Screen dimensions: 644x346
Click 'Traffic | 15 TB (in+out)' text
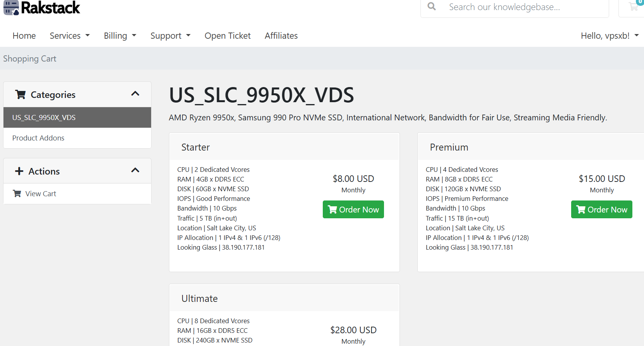pyautogui.click(x=457, y=218)
